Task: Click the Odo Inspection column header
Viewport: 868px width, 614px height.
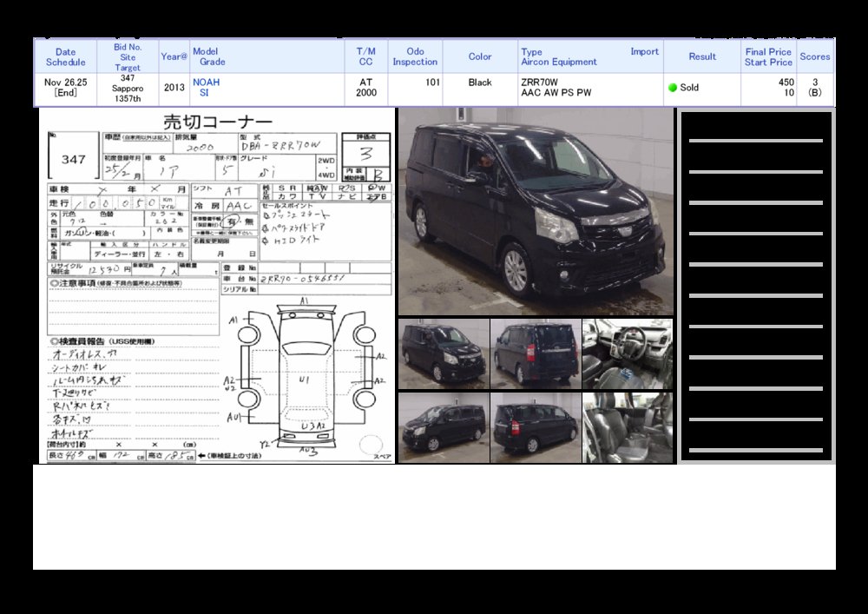Action: coord(415,56)
